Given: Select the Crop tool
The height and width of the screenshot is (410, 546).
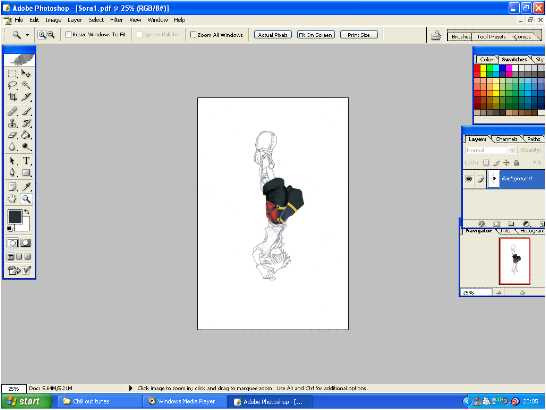Looking at the screenshot, I should point(13,97).
